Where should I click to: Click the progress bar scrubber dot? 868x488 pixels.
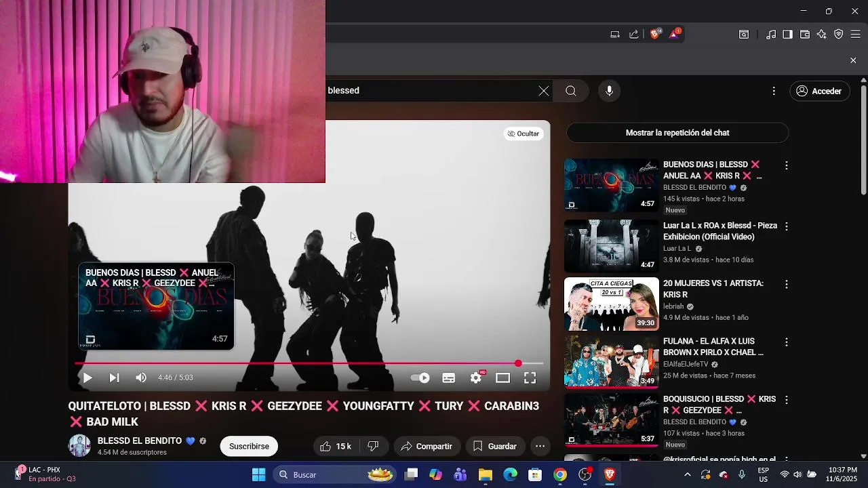pos(518,364)
